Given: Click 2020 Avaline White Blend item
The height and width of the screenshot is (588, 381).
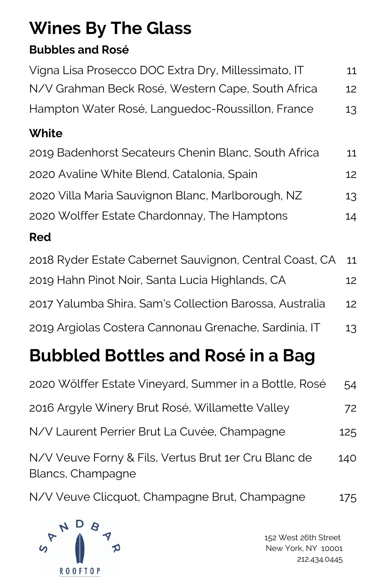Looking at the screenshot, I should coord(143,174).
